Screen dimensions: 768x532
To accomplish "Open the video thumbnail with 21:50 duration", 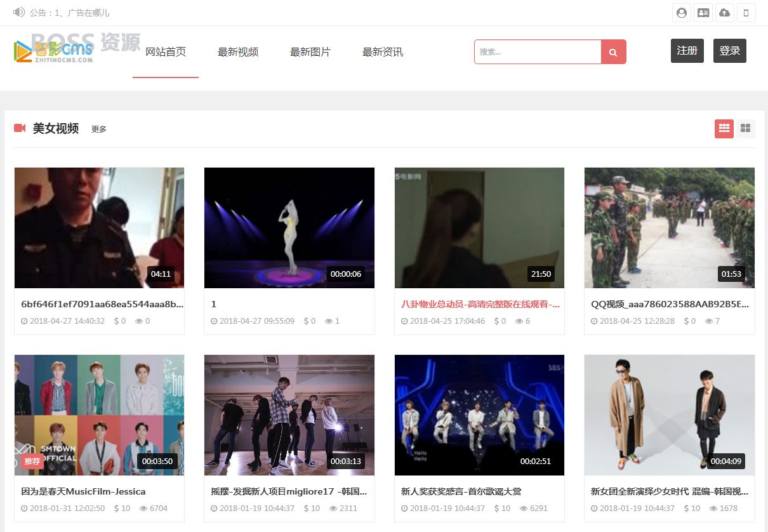I will pos(479,228).
